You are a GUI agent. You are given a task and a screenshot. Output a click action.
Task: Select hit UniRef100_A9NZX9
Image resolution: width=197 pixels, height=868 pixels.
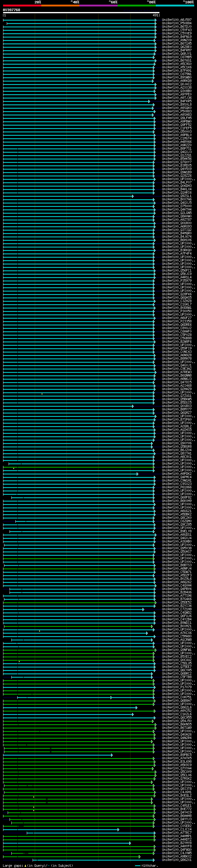177,40
